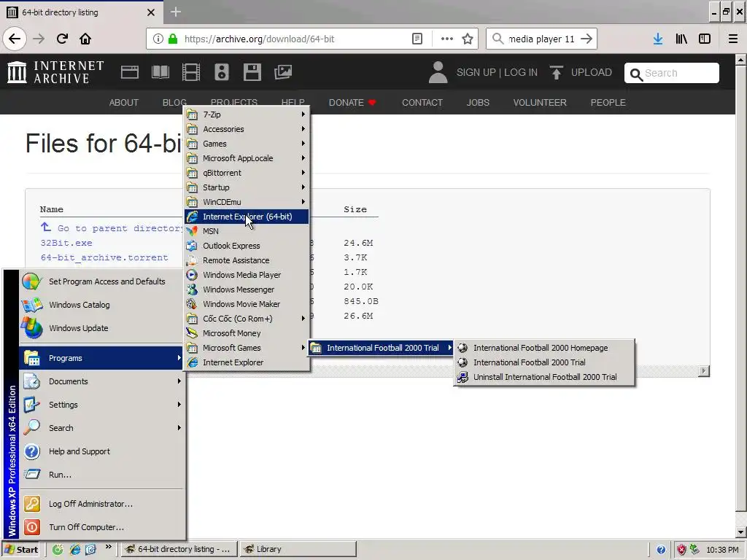The width and height of the screenshot is (747, 560).
Task: Choose Turn Off Computer...
Action: pyautogui.click(x=102, y=527)
